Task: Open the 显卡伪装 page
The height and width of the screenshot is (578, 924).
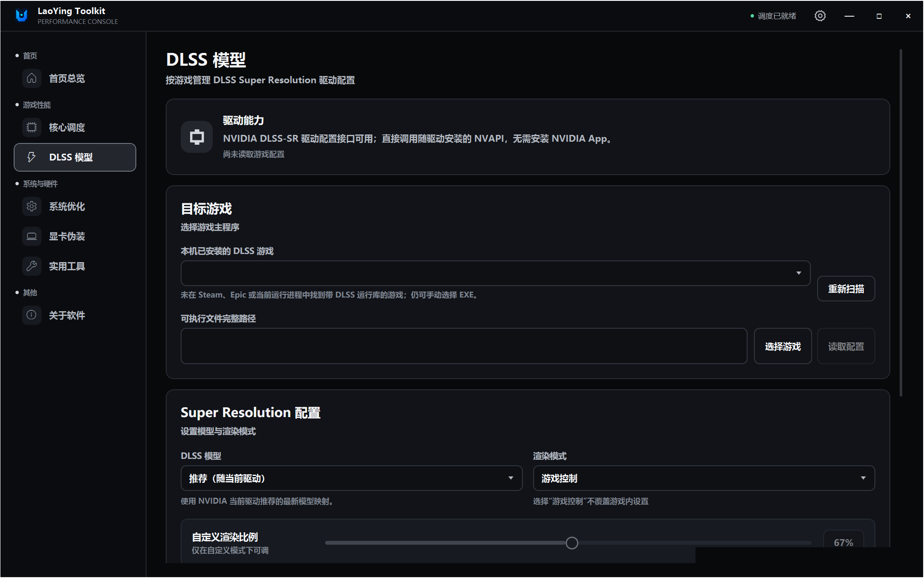Action: (x=75, y=236)
